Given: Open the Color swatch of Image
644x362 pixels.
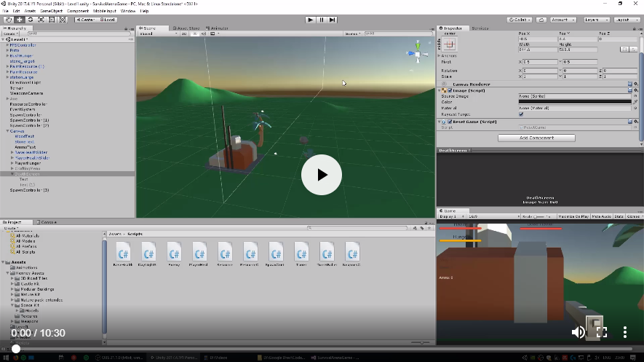Looking at the screenshot, I should coord(575,102).
